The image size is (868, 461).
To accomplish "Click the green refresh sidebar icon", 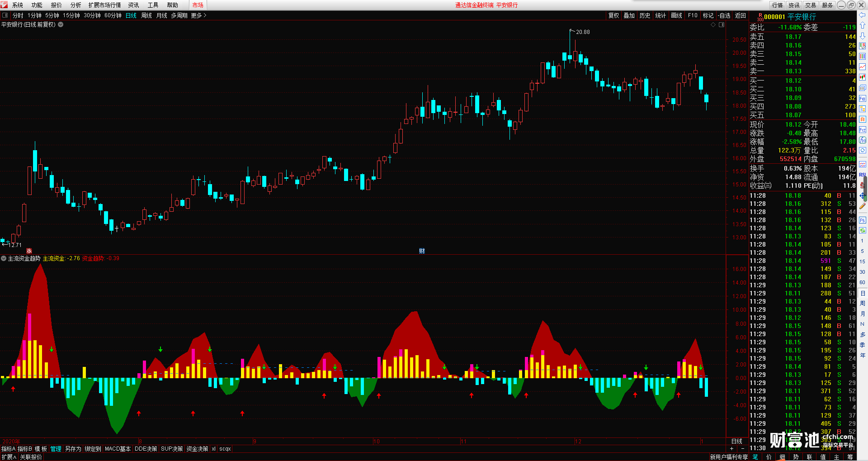I will (862, 230).
